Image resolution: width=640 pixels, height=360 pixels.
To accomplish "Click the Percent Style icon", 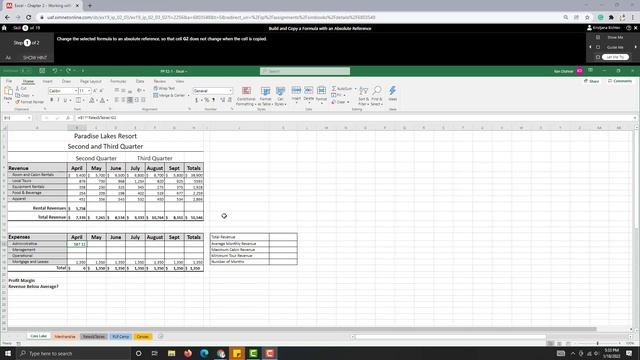I will point(207,100).
